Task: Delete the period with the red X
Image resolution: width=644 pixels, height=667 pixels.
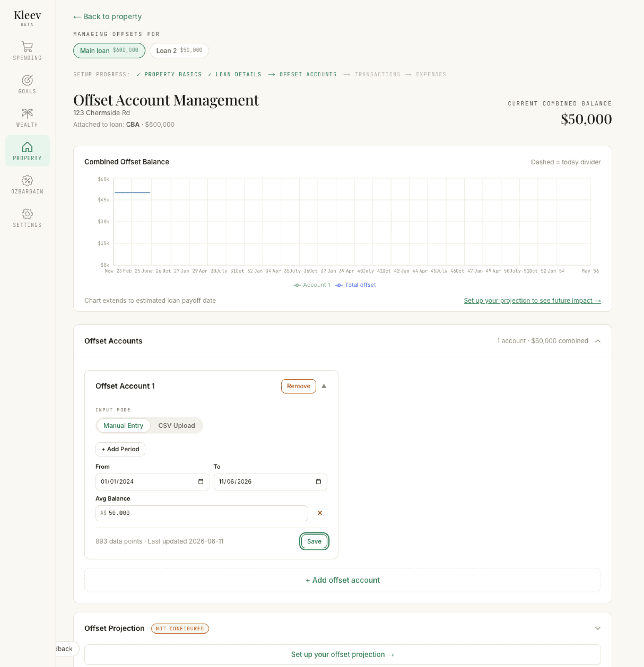Action: click(x=320, y=513)
